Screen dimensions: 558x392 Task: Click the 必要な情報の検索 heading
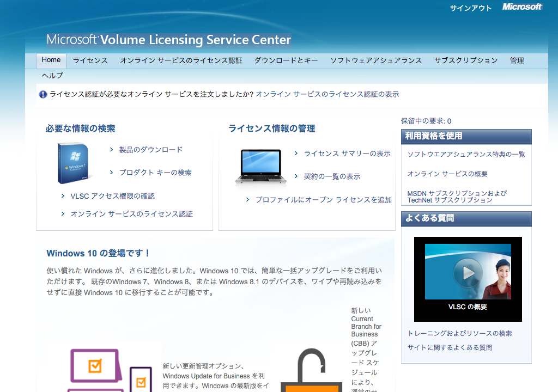[81, 128]
